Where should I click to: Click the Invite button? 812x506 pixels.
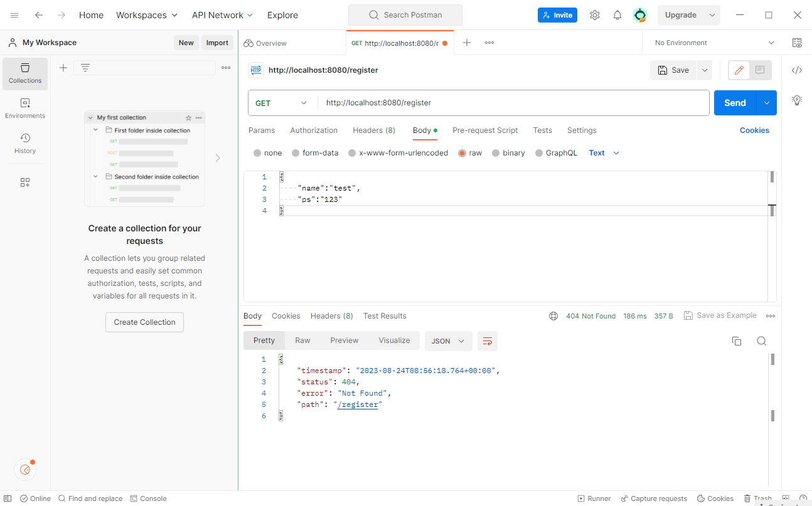pos(557,15)
